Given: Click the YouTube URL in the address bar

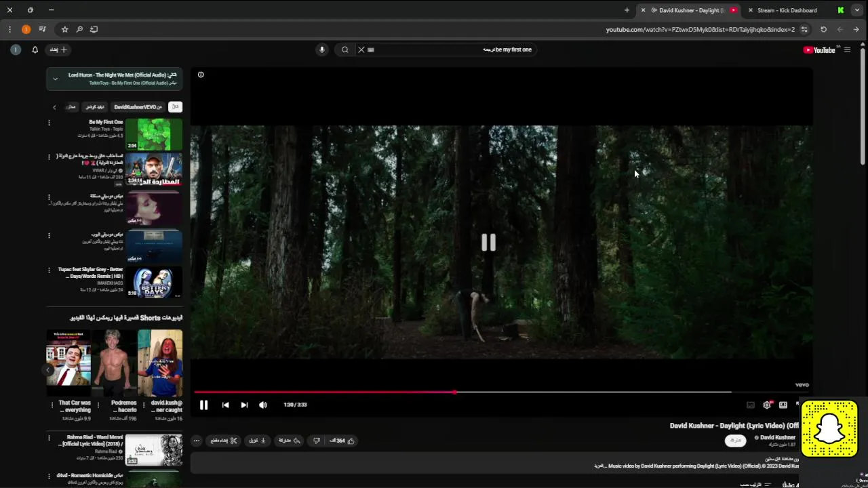Looking at the screenshot, I should tap(700, 29).
